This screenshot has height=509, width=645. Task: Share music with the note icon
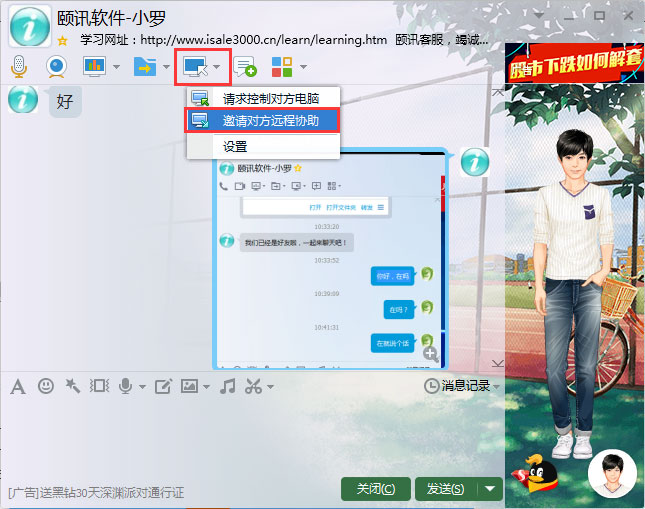click(x=227, y=386)
